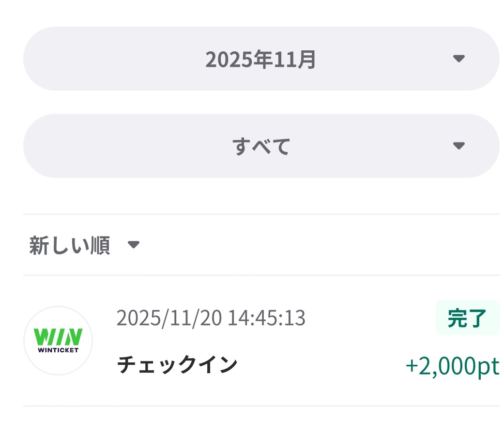Click the 14:45:13 time in the entry
This screenshot has height=422, width=504.
[267, 318]
